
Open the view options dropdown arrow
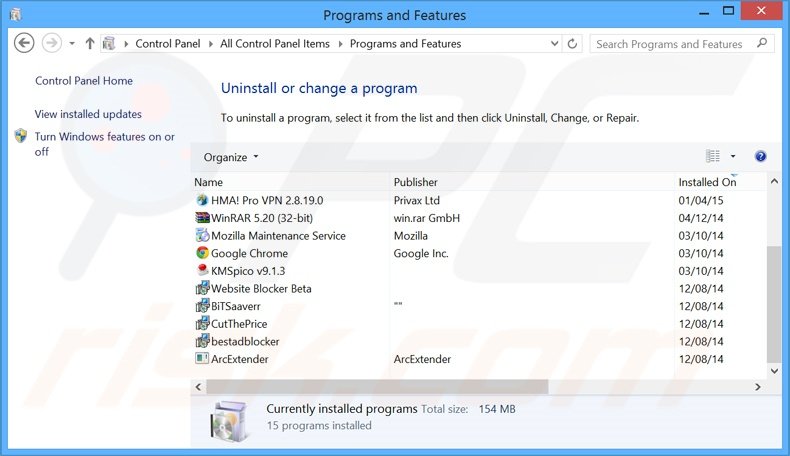point(733,156)
